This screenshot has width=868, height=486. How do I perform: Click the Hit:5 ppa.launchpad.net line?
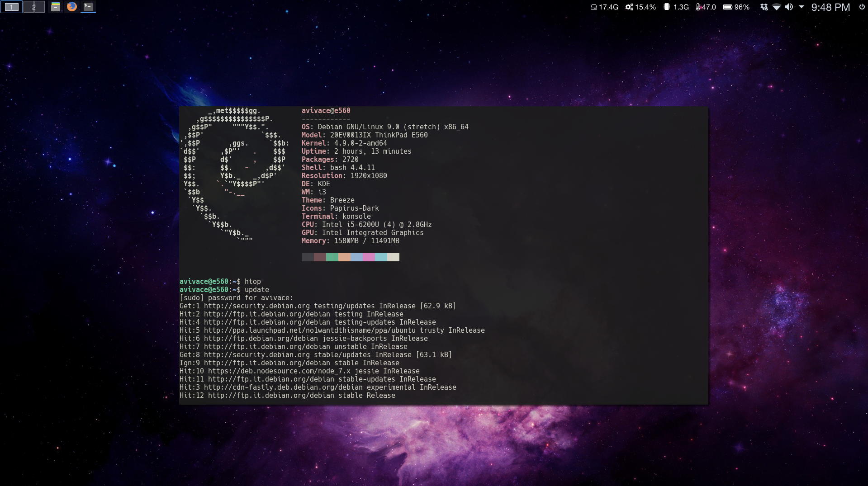pos(332,330)
